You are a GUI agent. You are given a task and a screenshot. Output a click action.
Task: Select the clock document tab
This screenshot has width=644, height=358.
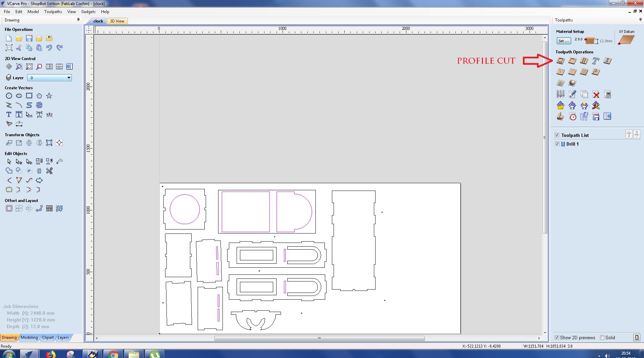[x=98, y=21]
